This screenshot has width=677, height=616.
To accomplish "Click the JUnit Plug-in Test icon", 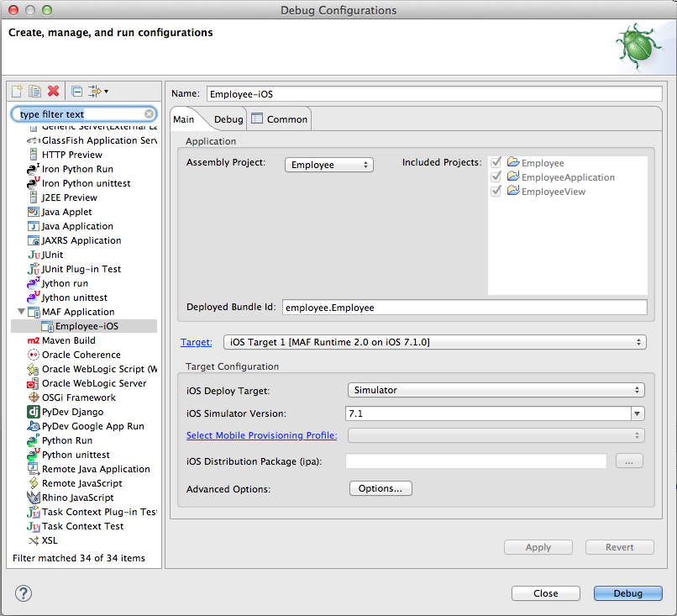I will 34,269.
